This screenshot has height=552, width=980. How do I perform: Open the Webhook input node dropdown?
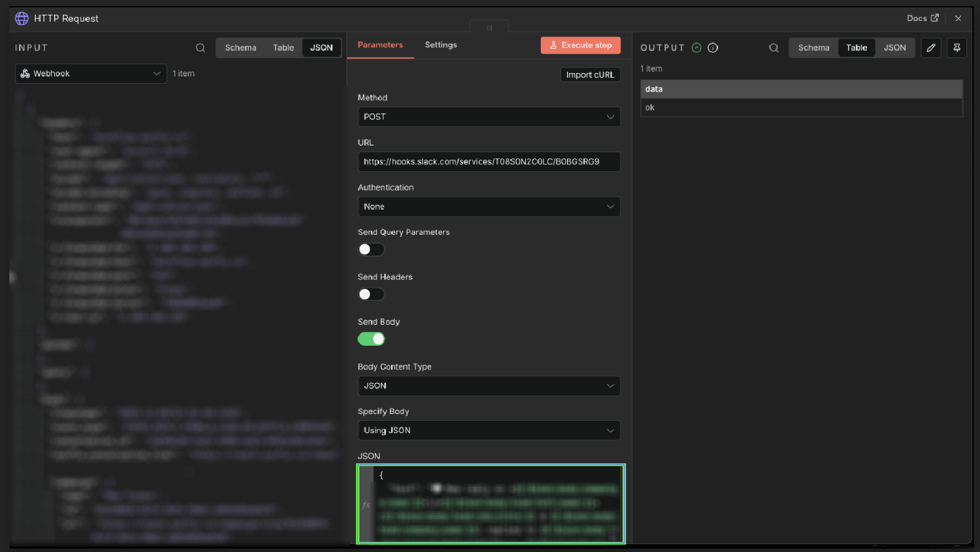[91, 74]
